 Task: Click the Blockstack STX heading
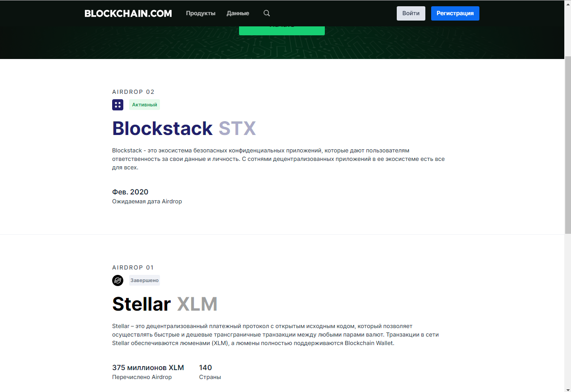coord(184,129)
